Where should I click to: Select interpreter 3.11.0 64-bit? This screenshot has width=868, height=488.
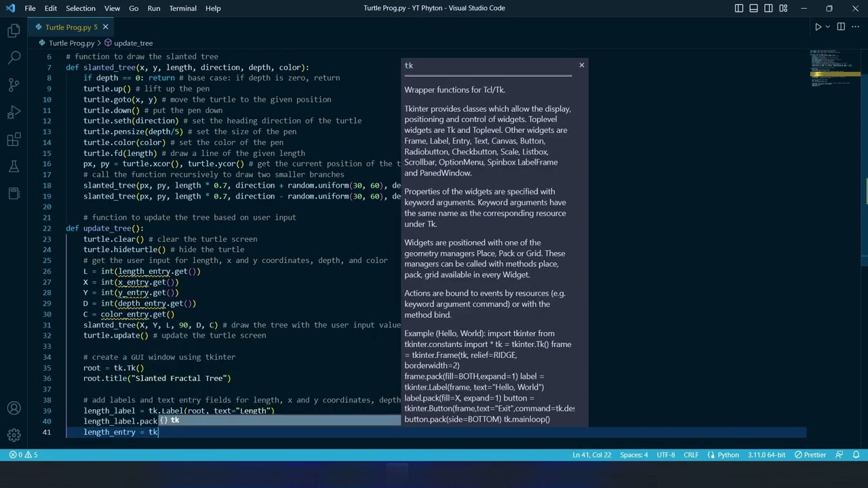pyautogui.click(x=766, y=455)
